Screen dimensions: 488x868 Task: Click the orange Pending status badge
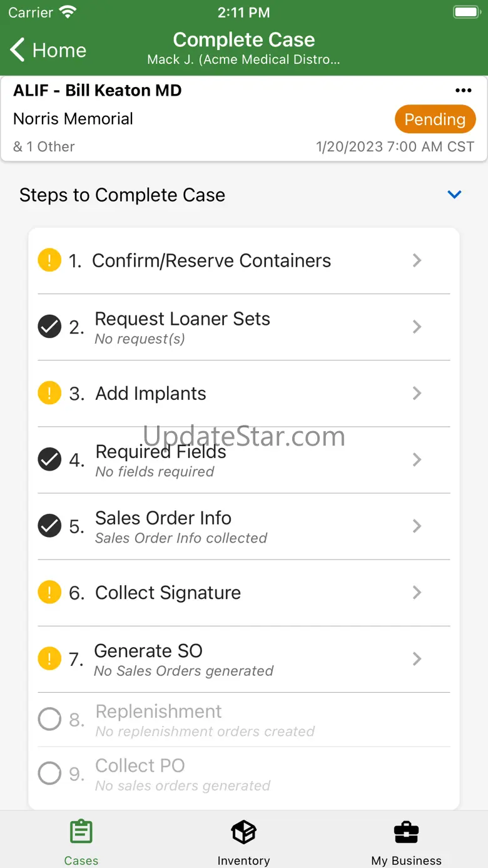(435, 120)
